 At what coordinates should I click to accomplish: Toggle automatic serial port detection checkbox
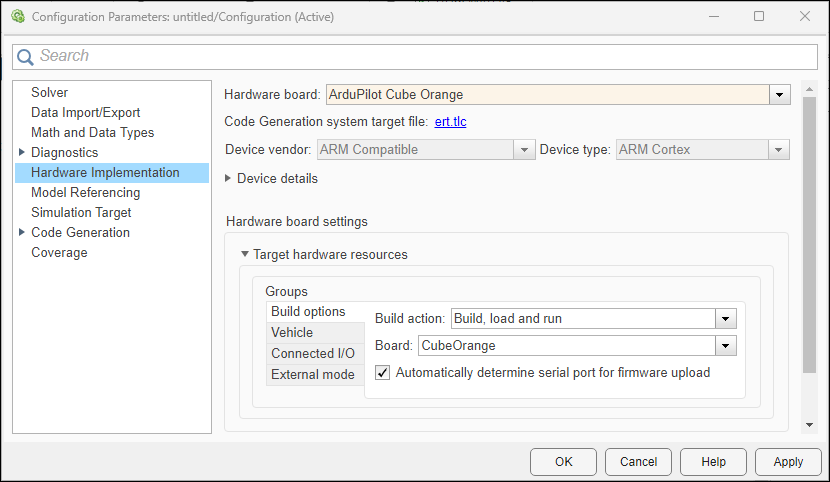383,373
